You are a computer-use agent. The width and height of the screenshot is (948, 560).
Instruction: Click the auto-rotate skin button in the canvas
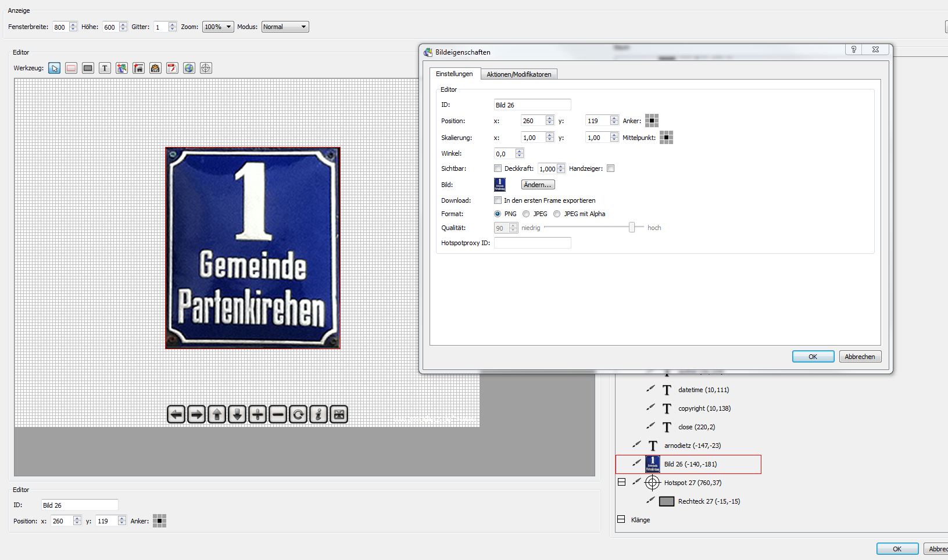tap(298, 414)
